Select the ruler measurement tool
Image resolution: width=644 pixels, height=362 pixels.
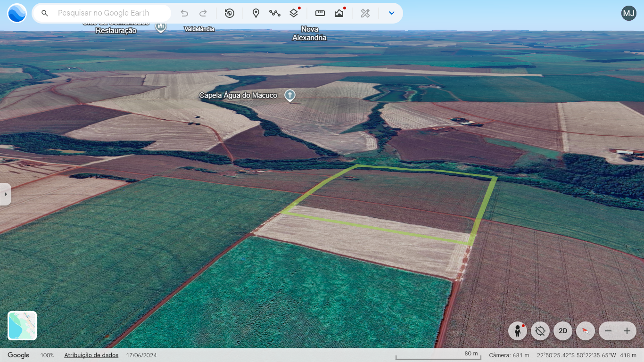320,13
